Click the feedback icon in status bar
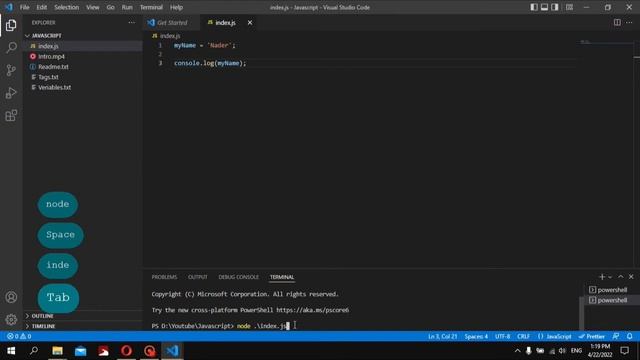 [616, 337]
